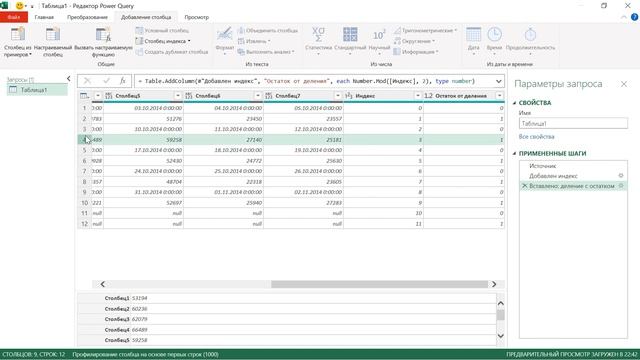Invoke Custom Function (Вызвать настраиваемую функцию)
Image resolution: width=640 pixels, height=360 pixels.
pyautogui.click(x=103, y=42)
